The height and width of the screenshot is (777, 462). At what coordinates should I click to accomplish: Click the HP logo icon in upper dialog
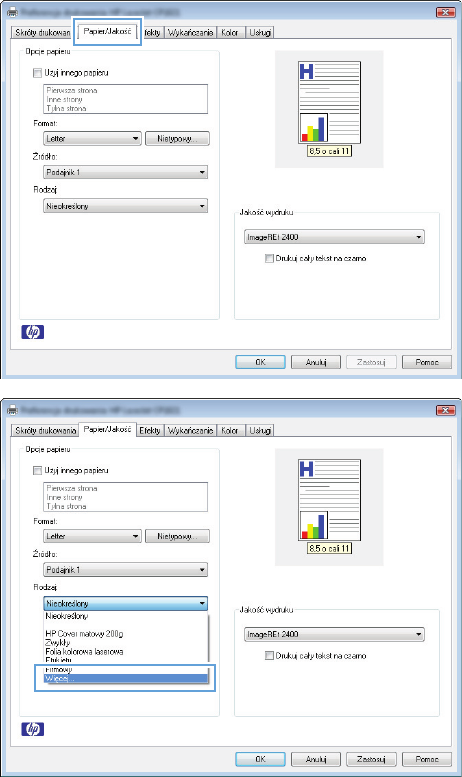(x=33, y=332)
